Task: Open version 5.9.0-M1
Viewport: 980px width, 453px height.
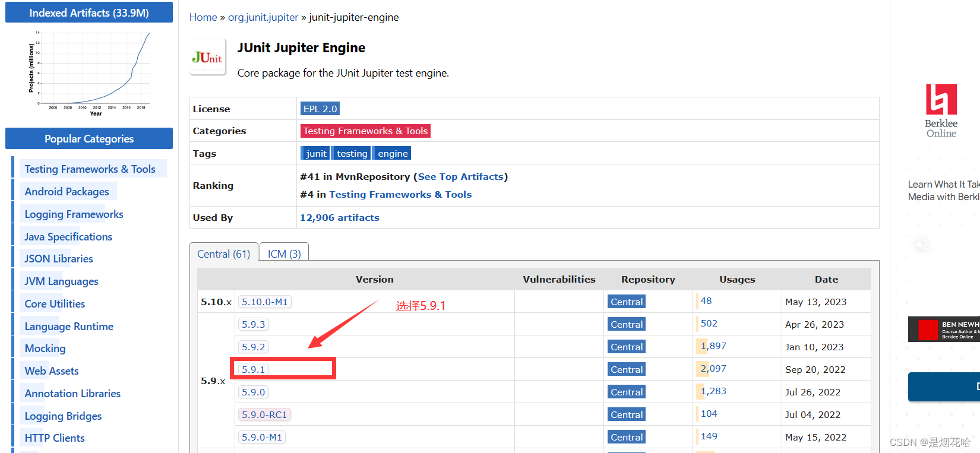Action: tap(262, 437)
